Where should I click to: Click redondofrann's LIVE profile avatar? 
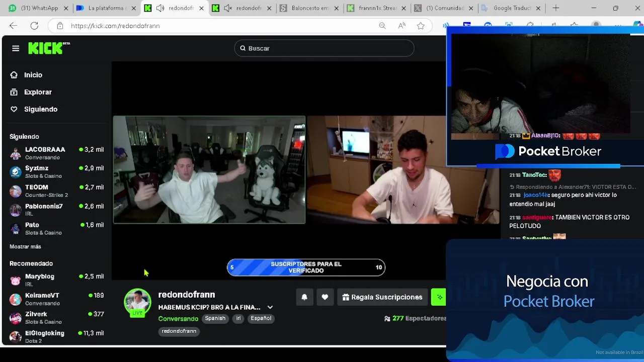(137, 303)
